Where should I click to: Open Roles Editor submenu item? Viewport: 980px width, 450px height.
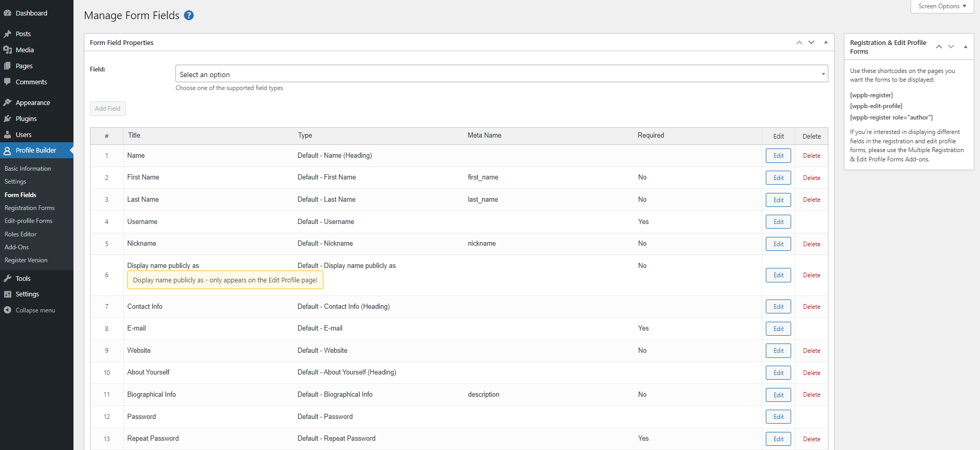tap(21, 234)
